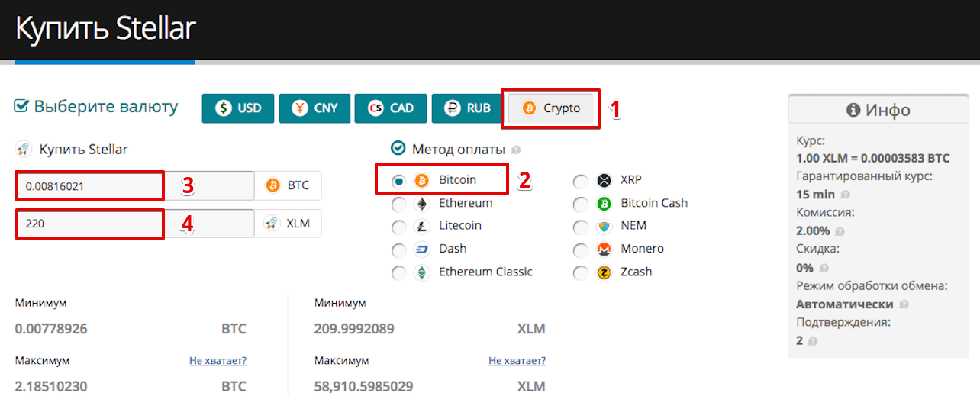Viewport: 980px width, 406px height.
Task: Select the Ethereum payment radio button
Action: click(398, 204)
